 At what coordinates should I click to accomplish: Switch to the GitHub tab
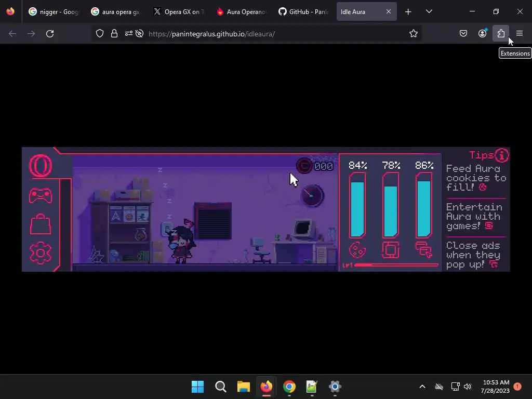[x=303, y=11]
